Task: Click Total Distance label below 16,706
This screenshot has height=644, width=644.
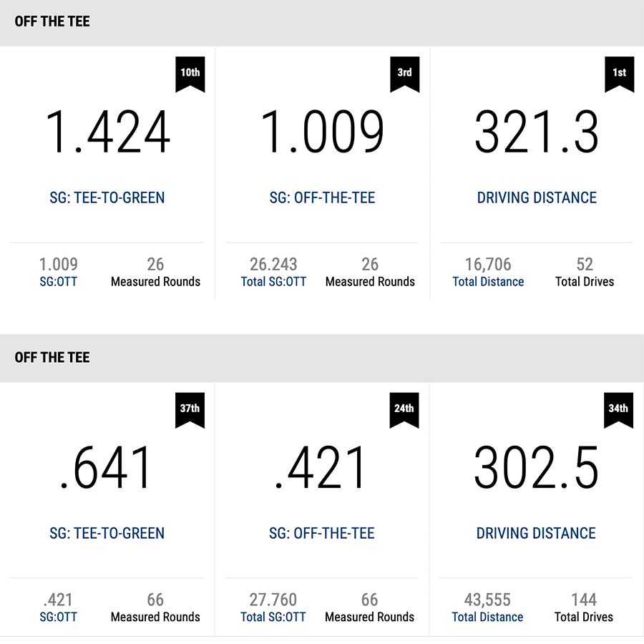Action: click(x=488, y=282)
